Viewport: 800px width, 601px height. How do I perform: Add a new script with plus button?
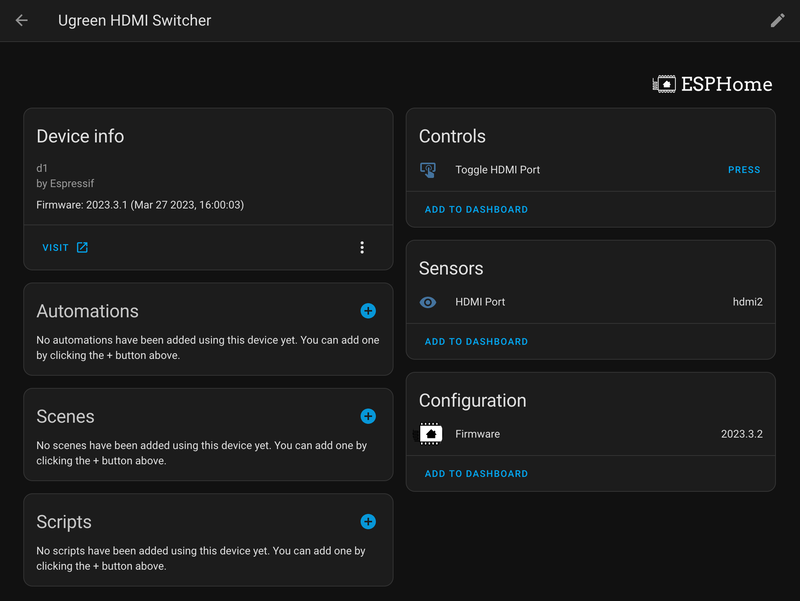[x=368, y=521]
